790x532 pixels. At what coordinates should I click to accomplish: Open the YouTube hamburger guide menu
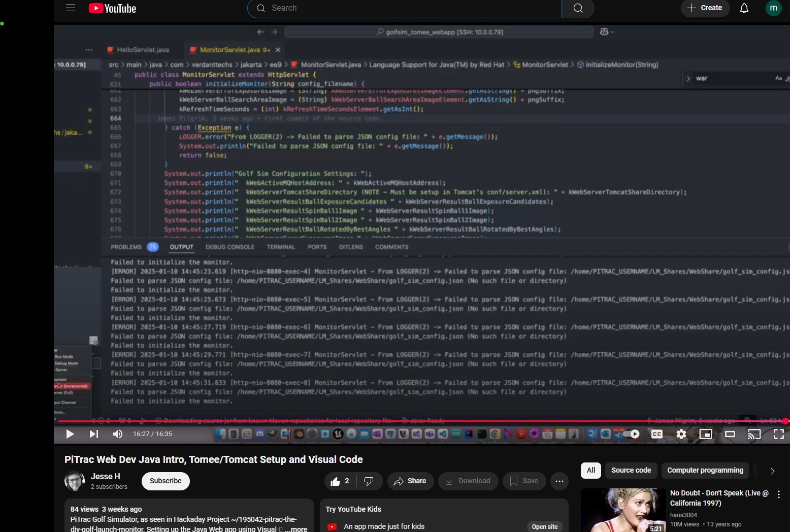pyautogui.click(x=71, y=8)
